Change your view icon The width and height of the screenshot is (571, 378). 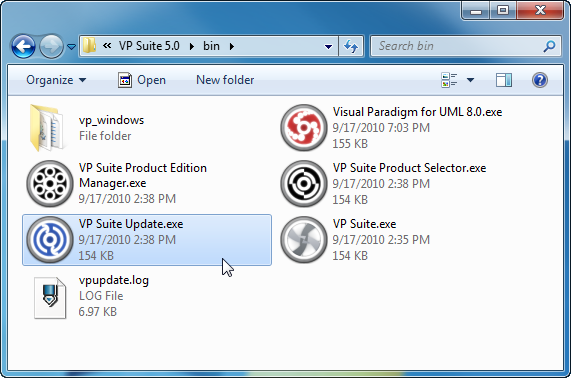[x=449, y=80]
